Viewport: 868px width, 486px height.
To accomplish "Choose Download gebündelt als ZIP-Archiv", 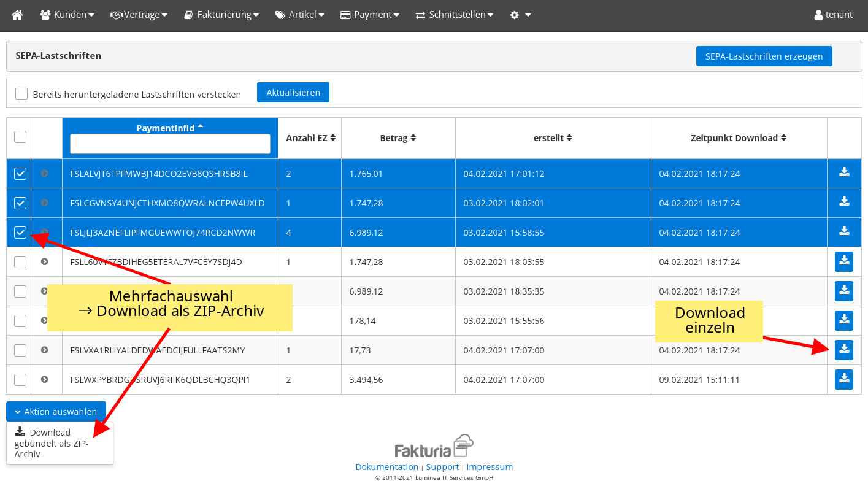I will 52,443.
